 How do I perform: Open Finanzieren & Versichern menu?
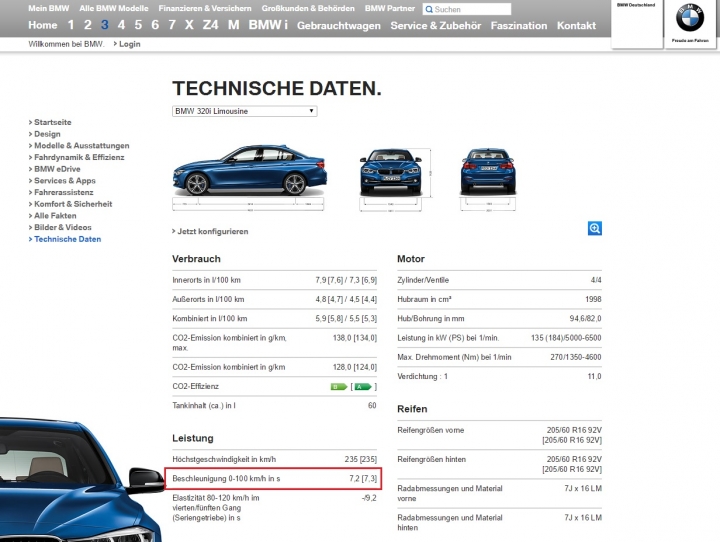coord(205,8)
